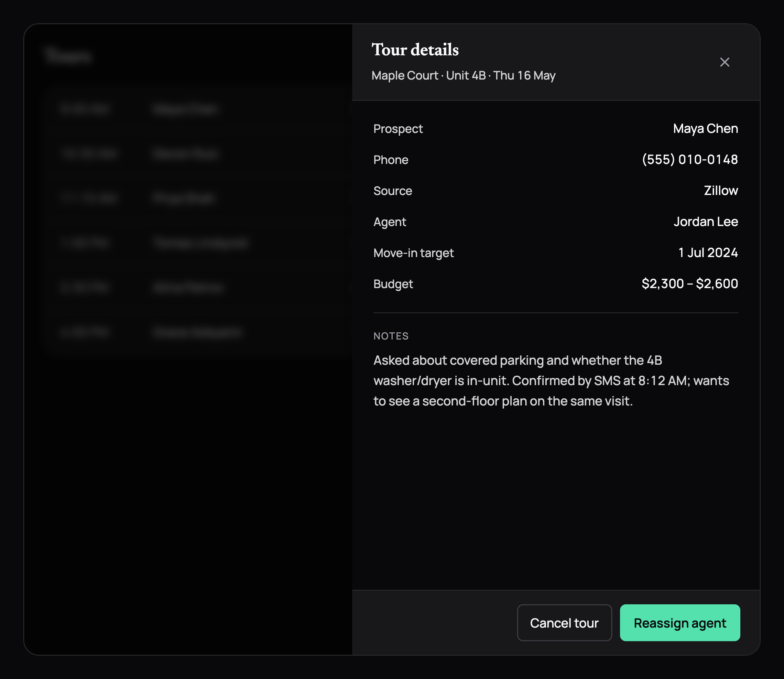Click the notes paragraph about covered parking

tap(551, 381)
